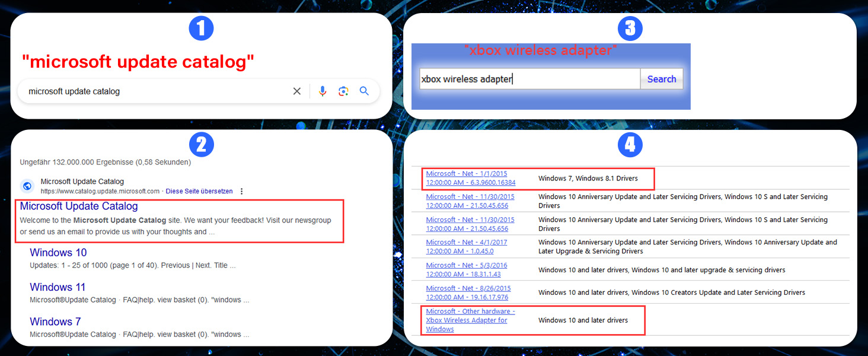Open the Net 4/1/2017 driver 1.0.45.0 link
Screen dimensions: 868x356
click(467, 247)
